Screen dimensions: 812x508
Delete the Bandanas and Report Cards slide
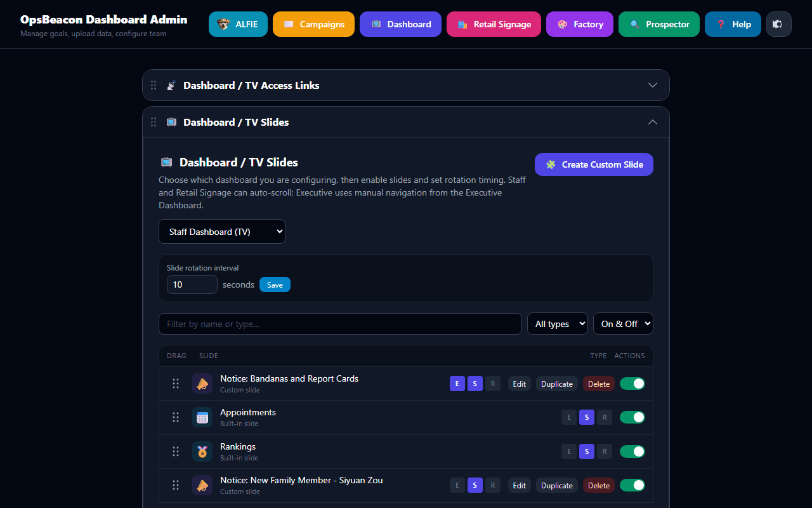click(x=599, y=384)
